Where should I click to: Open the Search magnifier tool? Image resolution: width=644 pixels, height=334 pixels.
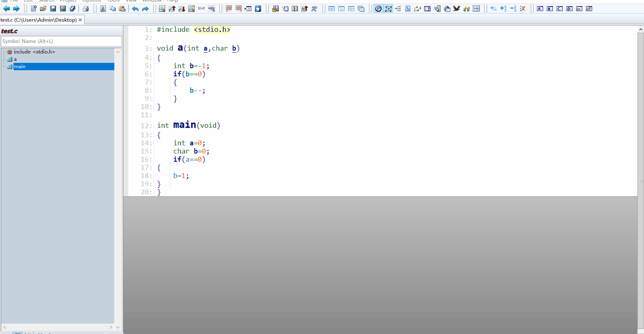click(162, 9)
